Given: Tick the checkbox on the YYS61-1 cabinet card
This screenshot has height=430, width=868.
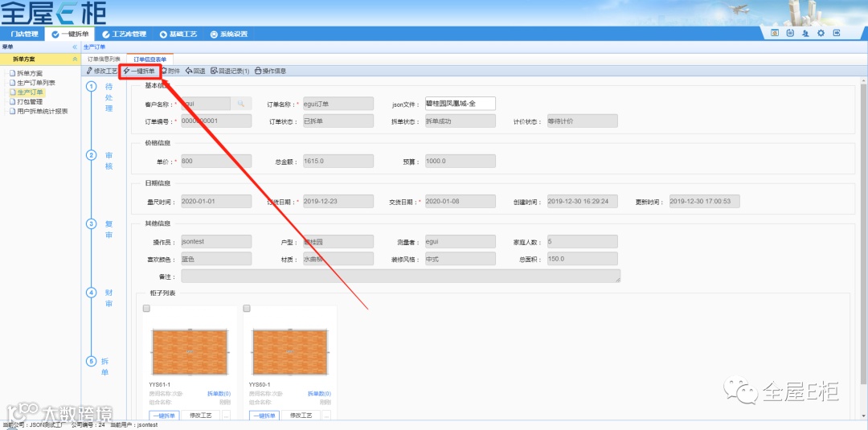Looking at the screenshot, I should pyautogui.click(x=147, y=309).
